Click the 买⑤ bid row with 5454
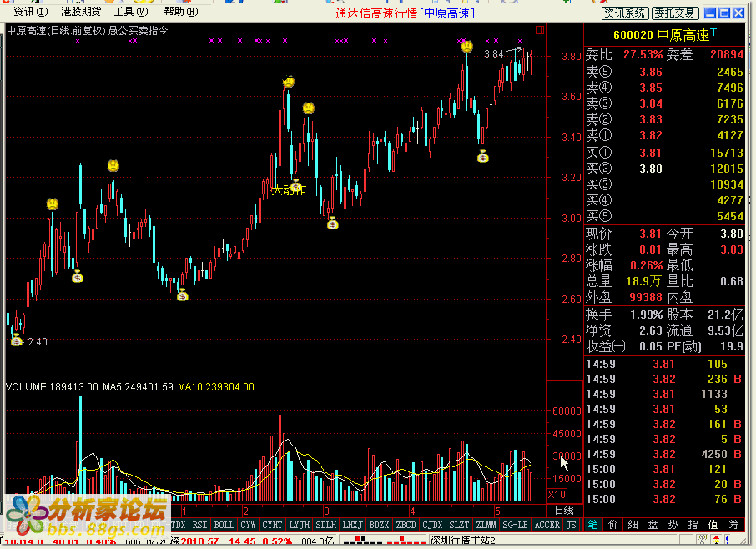 coord(665,216)
